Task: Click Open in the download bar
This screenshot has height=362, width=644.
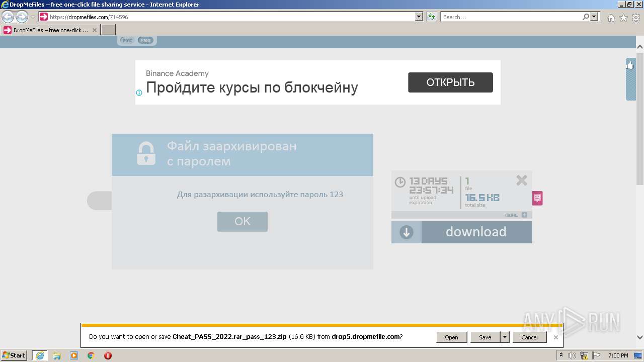Action: (451, 337)
